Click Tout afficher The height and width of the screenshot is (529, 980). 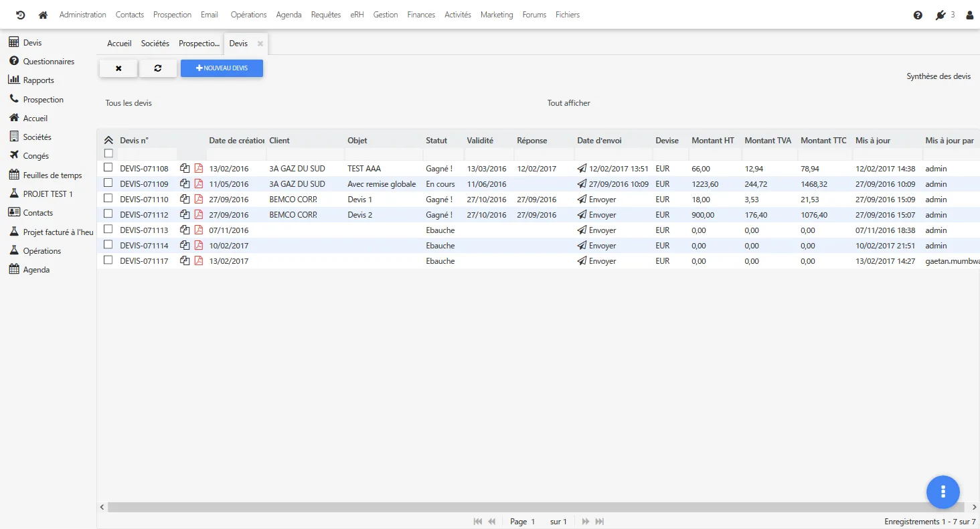pyautogui.click(x=569, y=103)
